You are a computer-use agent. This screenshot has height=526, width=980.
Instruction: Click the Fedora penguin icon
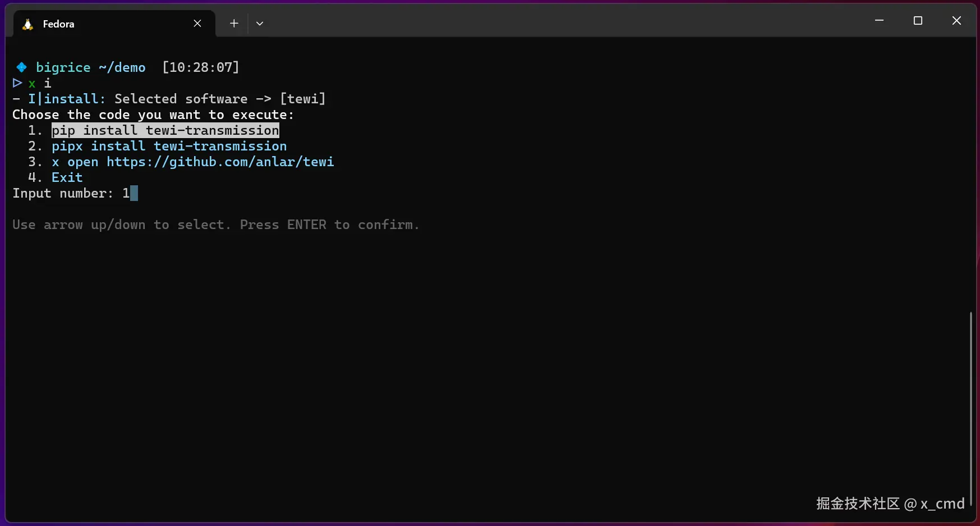[27, 24]
